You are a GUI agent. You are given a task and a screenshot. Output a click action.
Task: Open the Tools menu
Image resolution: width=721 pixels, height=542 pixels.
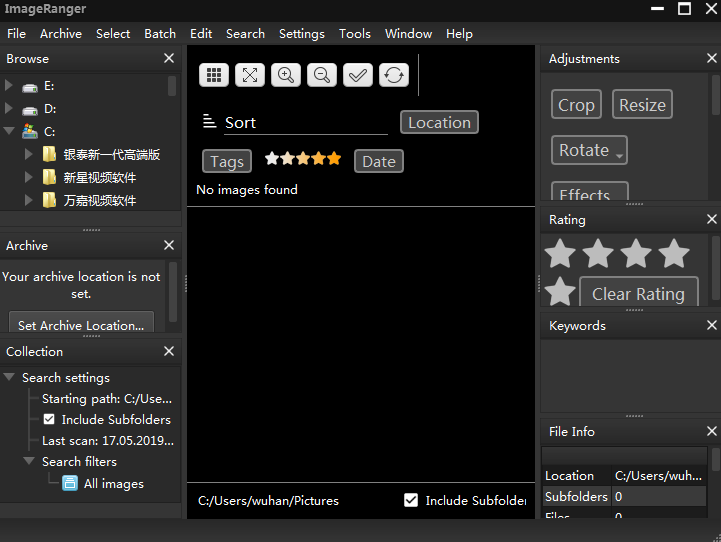[354, 33]
